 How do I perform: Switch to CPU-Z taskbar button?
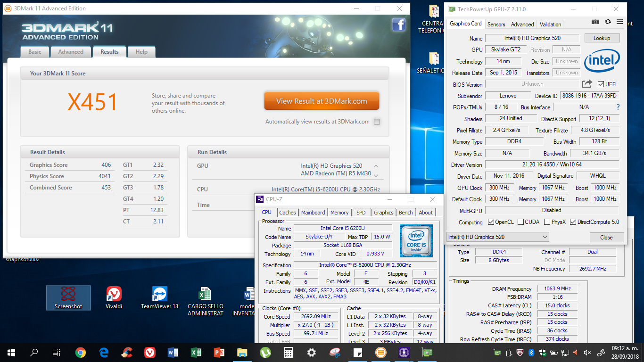tap(404, 352)
